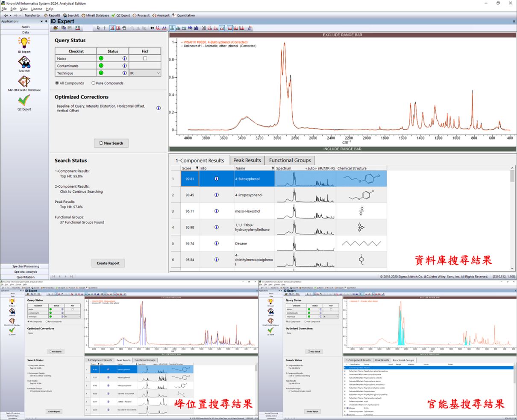517x420 pixels.
Task: Open the License menu
Action: 37,9
